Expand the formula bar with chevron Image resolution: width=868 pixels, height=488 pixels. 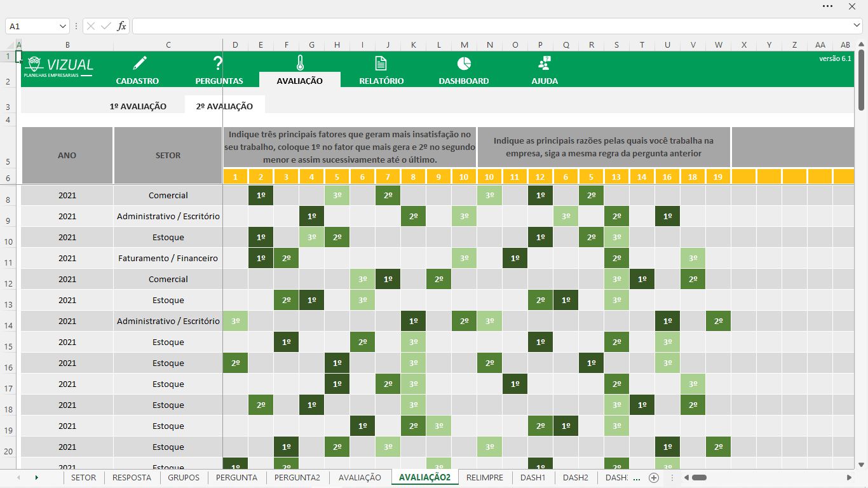(x=857, y=25)
